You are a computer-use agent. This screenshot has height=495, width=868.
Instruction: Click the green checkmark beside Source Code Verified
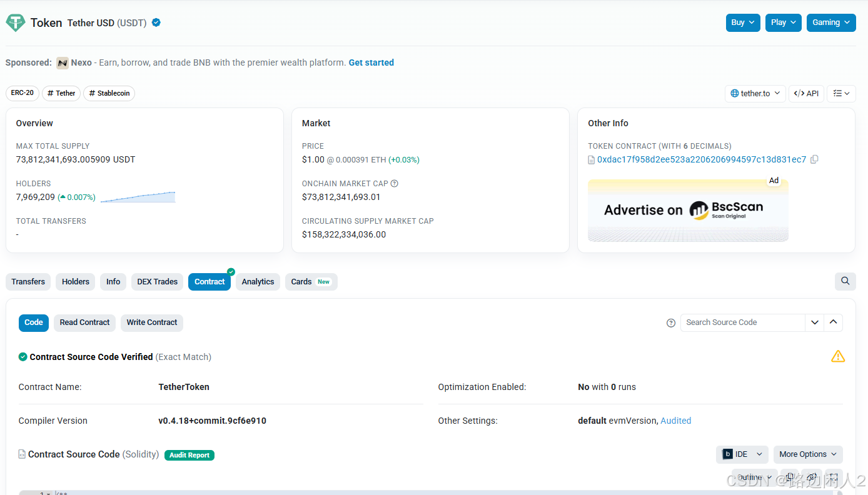point(23,357)
